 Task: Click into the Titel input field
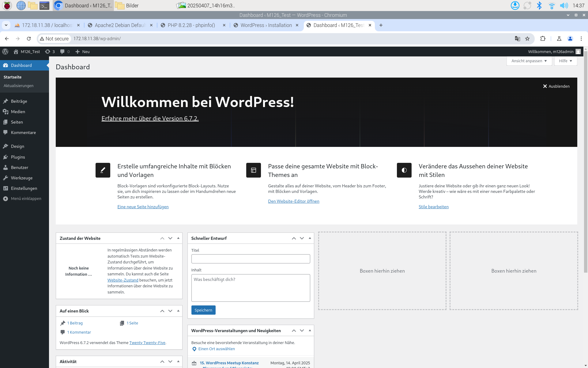pyautogui.click(x=251, y=259)
